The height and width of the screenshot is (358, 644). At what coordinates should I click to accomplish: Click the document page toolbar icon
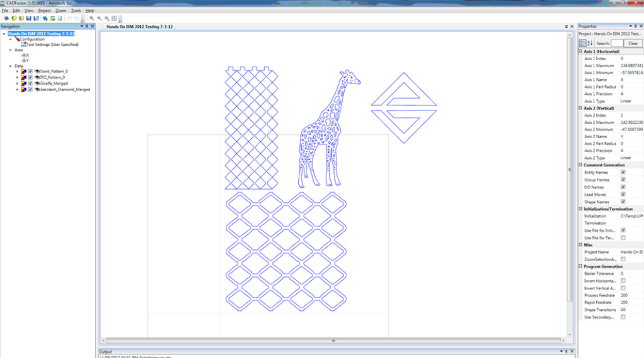60,18
